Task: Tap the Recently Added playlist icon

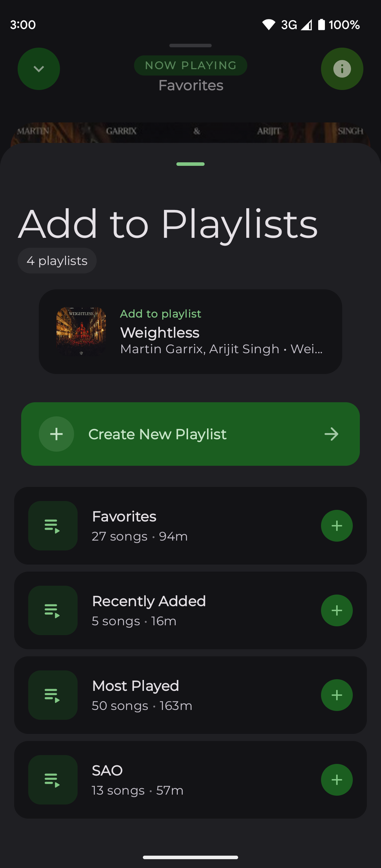Action: (x=53, y=610)
